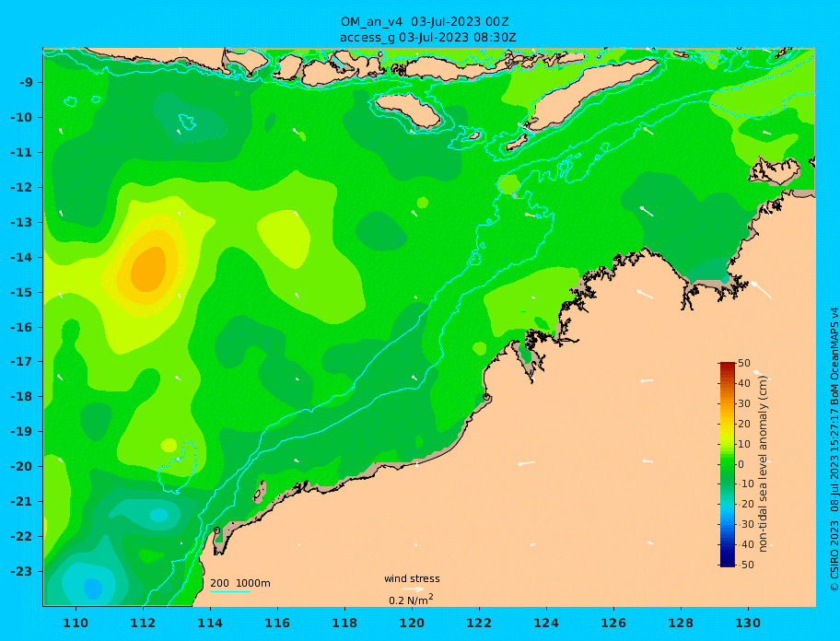
Task: Click the longitude label 118
Action: tap(344, 623)
